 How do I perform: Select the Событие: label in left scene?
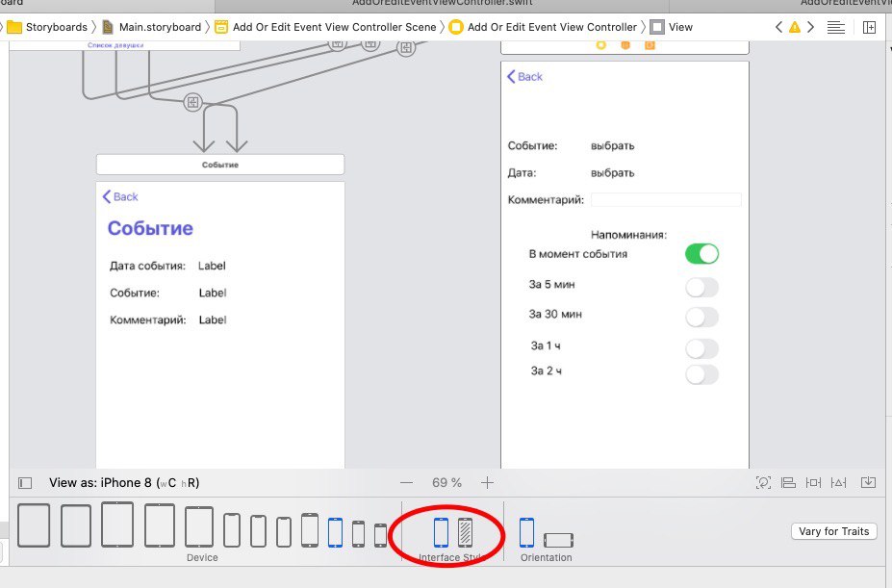point(135,294)
